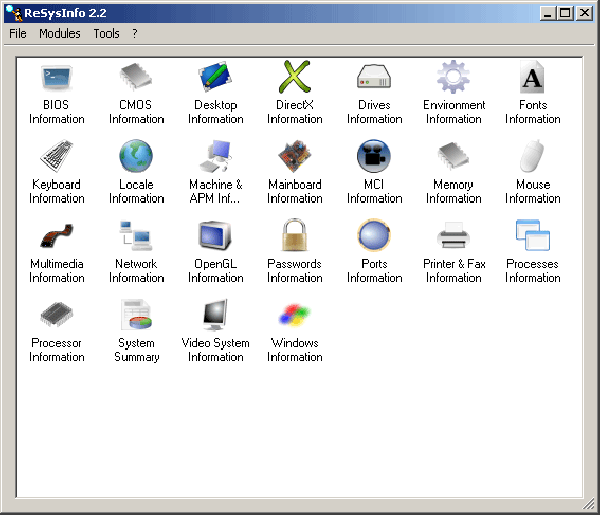The width and height of the screenshot is (600, 515).
Task: Open Keyboard Information icon
Action: (57, 157)
